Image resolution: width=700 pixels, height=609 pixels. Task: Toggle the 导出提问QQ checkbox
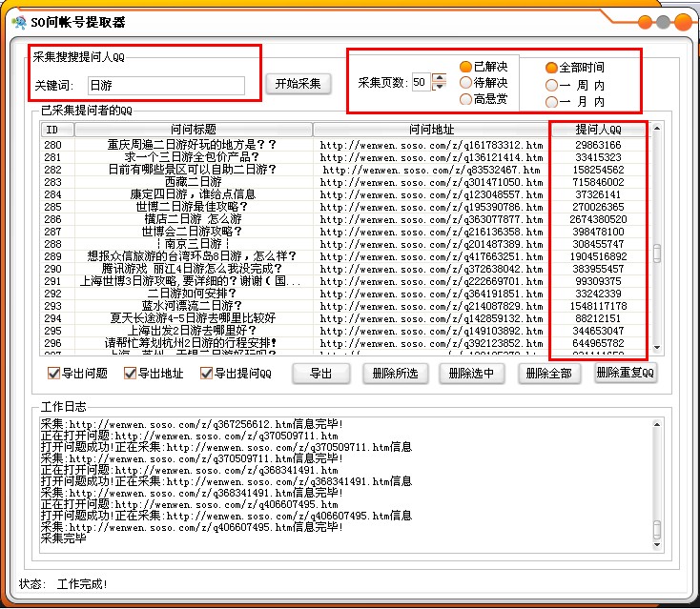point(206,373)
